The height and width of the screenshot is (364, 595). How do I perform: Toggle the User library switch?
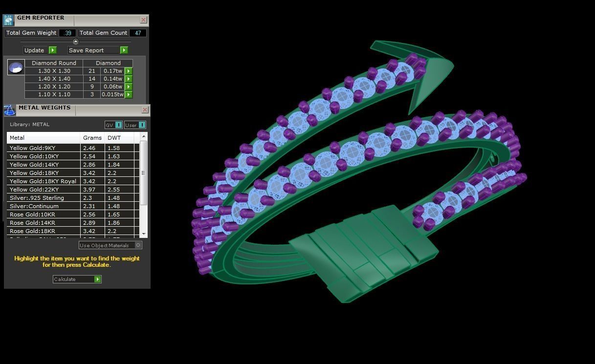coord(135,125)
